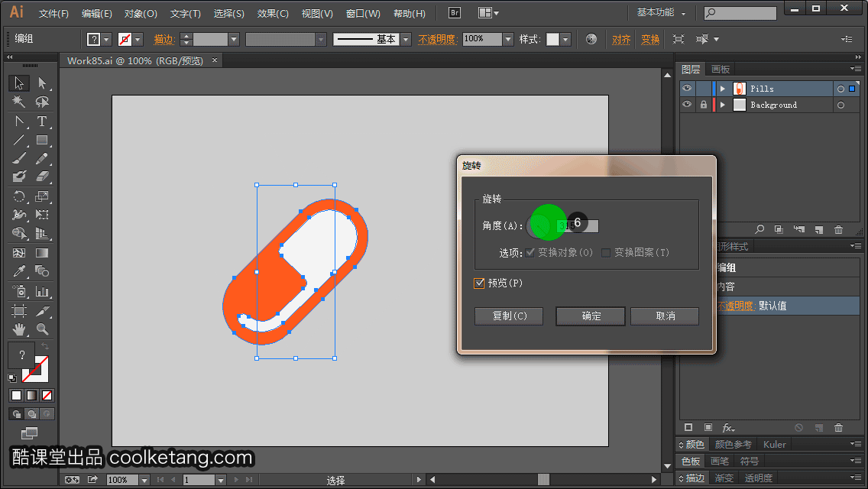The height and width of the screenshot is (489, 868).
Task: Click the Background layer target circle
Action: click(x=840, y=105)
